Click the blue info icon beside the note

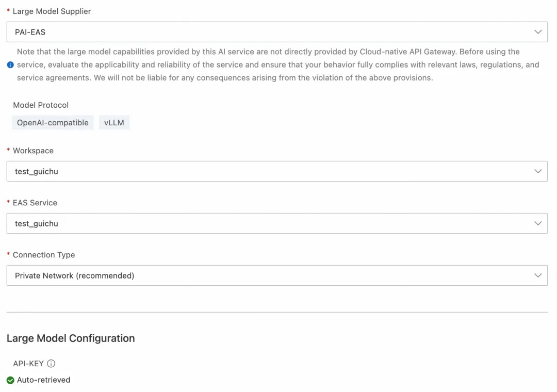click(10, 64)
